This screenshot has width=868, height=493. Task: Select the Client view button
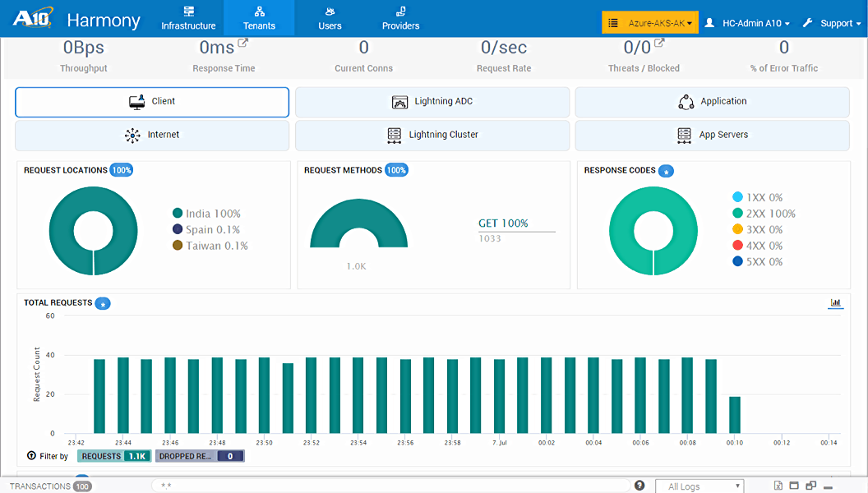152,102
